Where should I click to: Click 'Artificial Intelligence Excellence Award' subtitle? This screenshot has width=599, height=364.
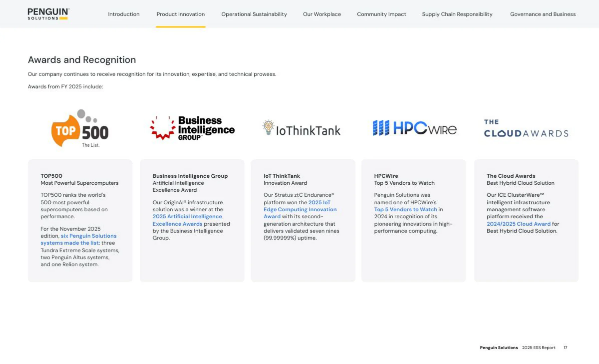(x=178, y=186)
